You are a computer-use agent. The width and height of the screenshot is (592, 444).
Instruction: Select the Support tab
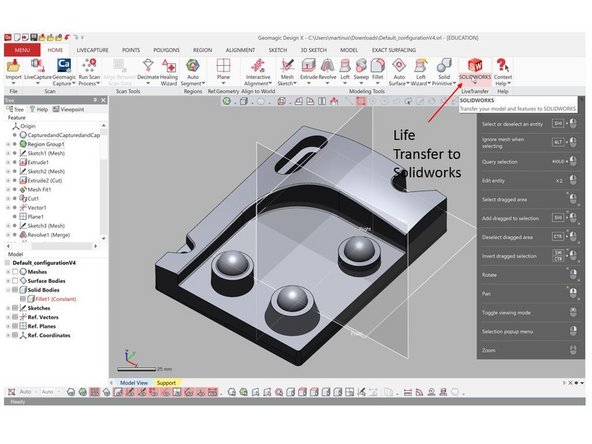(166, 382)
